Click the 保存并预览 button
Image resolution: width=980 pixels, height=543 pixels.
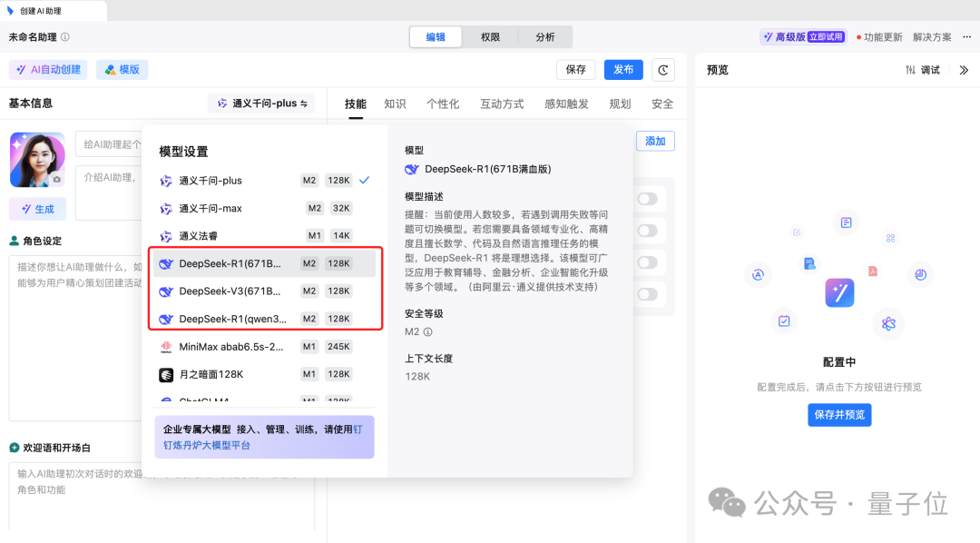[x=839, y=415]
